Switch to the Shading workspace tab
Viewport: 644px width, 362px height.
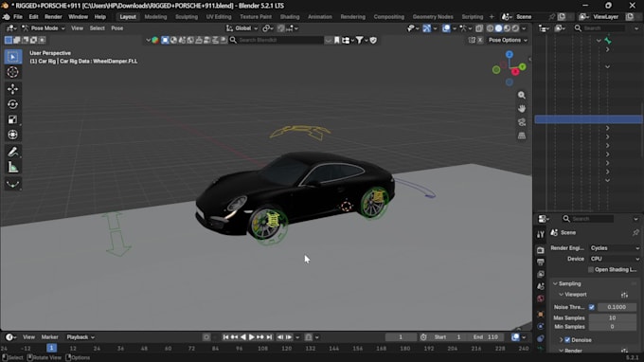coord(290,17)
